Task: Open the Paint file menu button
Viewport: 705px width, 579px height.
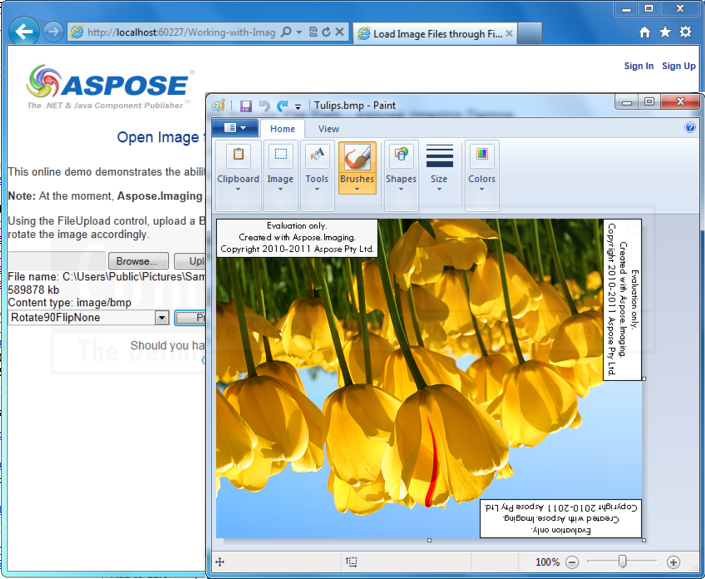Action: 235,128
